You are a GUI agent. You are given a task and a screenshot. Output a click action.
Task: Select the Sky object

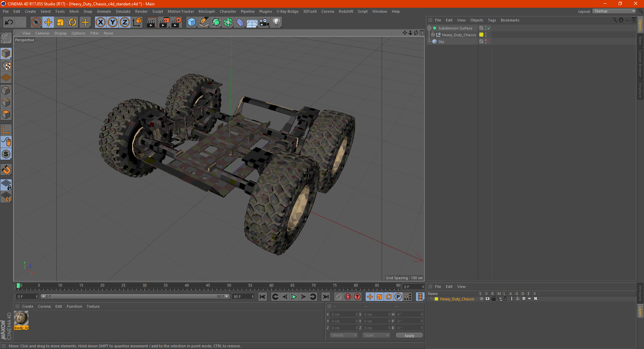pyautogui.click(x=441, y=42)
